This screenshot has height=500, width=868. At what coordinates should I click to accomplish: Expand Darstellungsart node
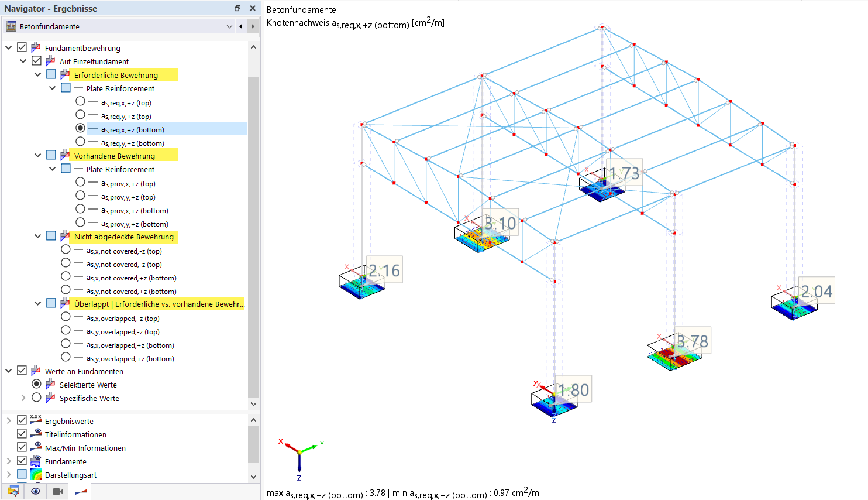9,474
